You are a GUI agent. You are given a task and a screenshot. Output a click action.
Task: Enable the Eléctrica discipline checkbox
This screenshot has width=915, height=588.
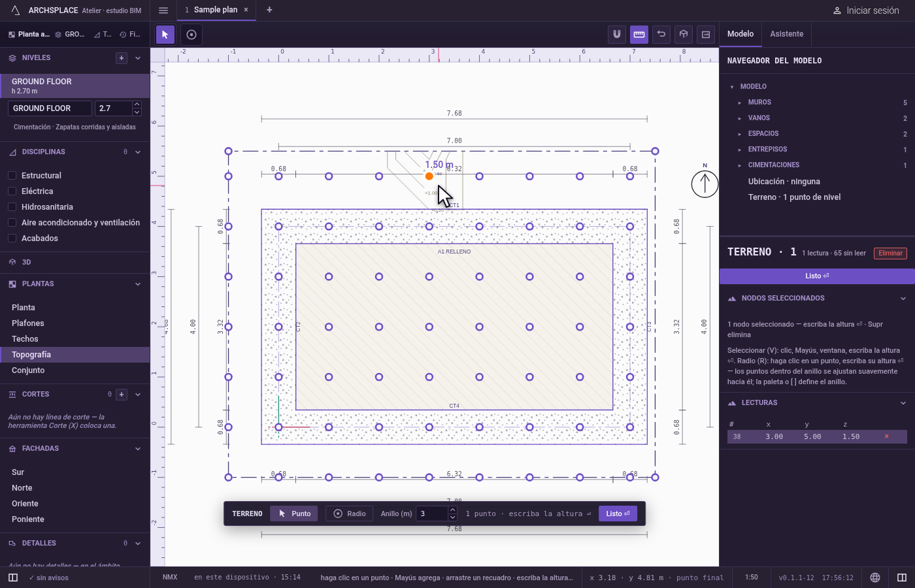(x=12, y=191)
